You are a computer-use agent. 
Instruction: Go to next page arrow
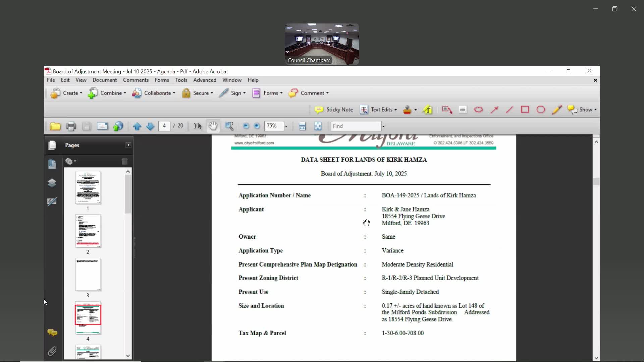(x=150, y=126)
